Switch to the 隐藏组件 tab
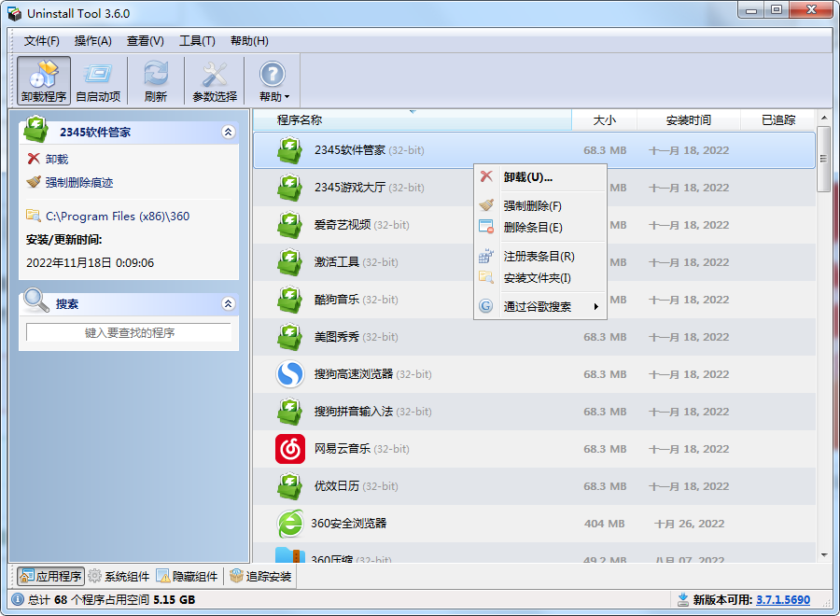The image size is (840, 616). 187,577
